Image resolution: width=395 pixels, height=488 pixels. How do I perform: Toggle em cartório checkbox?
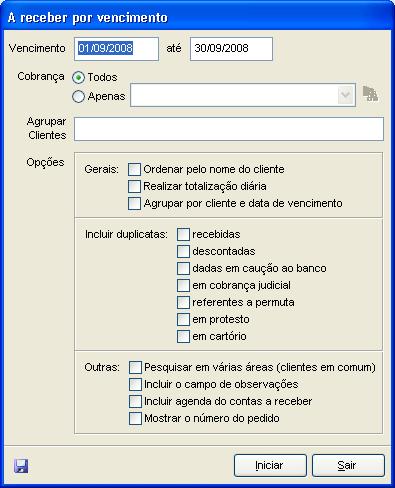point(183,336)
